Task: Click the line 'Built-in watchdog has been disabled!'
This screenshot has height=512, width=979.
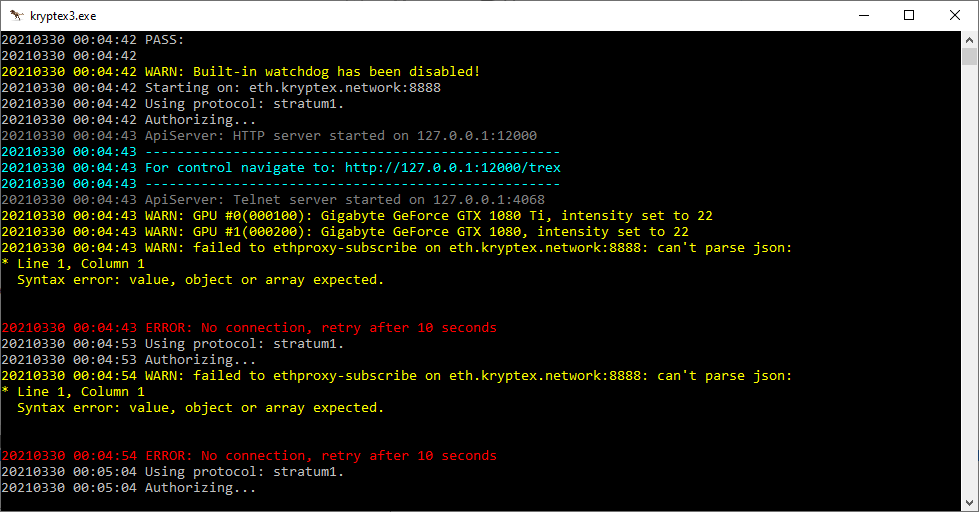Action: pos(241,71)
